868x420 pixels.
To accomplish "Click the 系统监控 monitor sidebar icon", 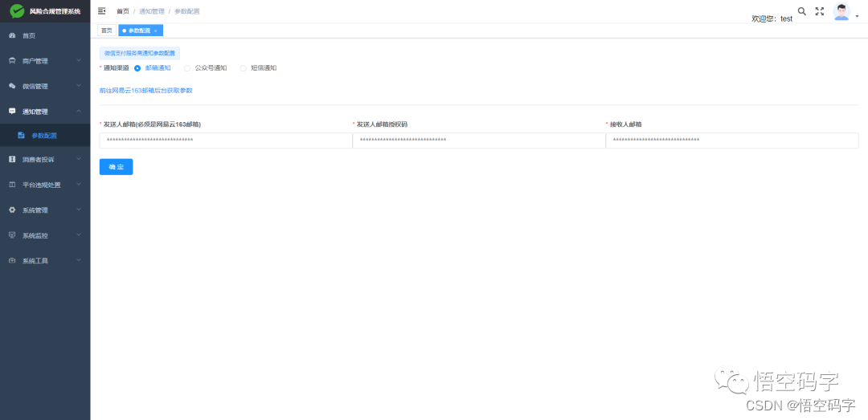I will click(12, 235).
